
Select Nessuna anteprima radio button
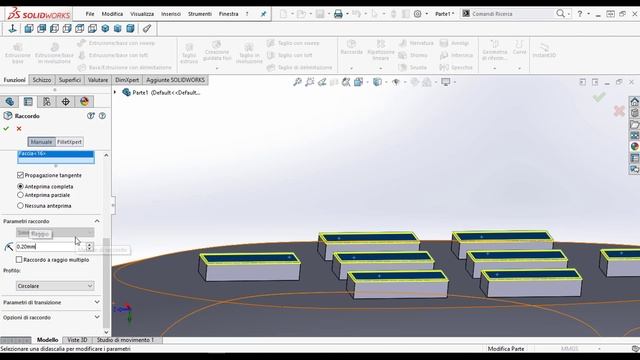point(20,206)
